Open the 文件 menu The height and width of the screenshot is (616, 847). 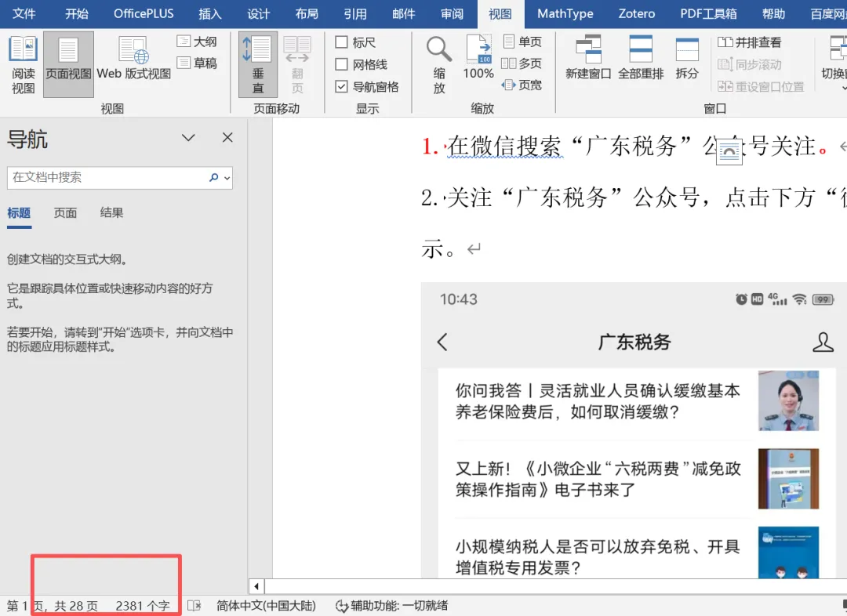click(x=24, y=13)
